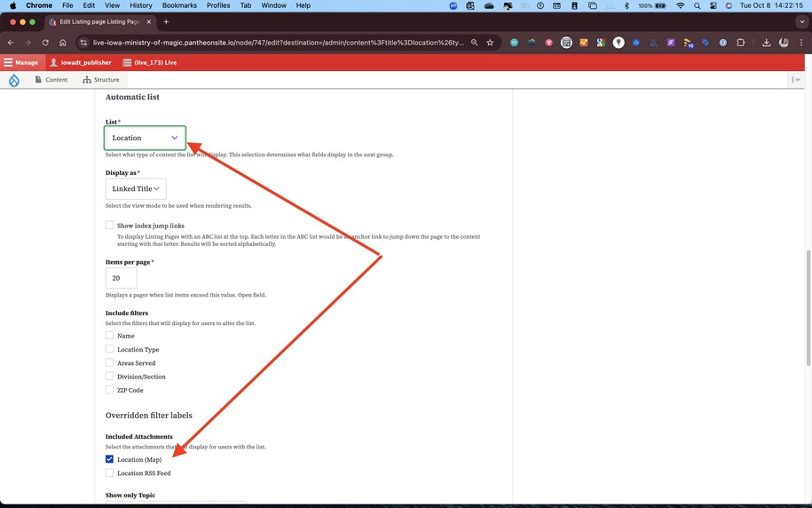812x508 pixels.
Task: Click the RSS feed extension with badge 10
Action: click(689, 43)
